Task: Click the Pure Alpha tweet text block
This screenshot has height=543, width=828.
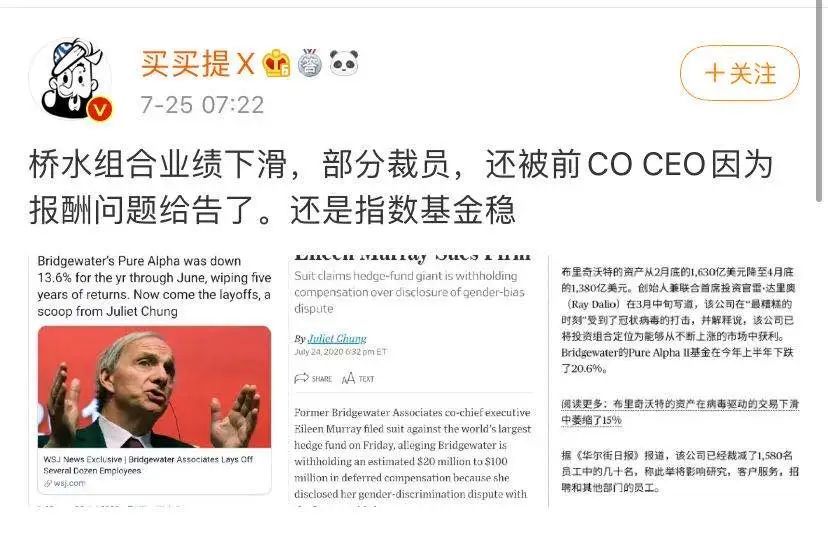Action: coord(154,286)
